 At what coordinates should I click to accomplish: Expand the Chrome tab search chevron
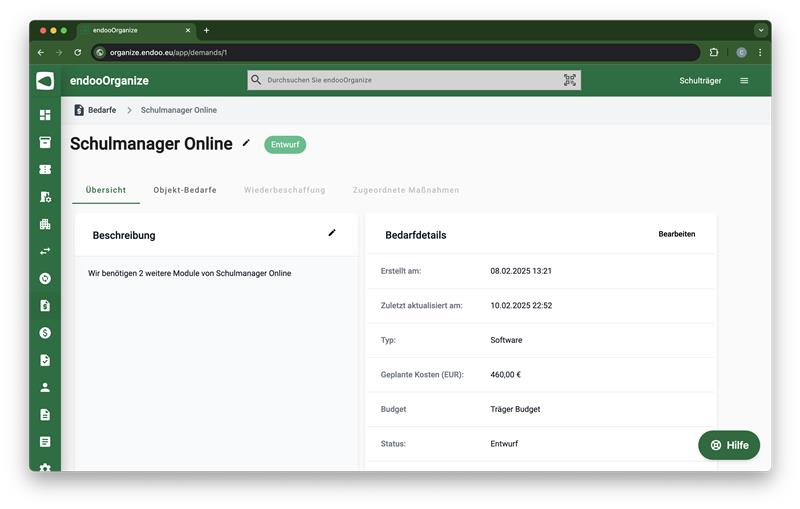[760, 30]
